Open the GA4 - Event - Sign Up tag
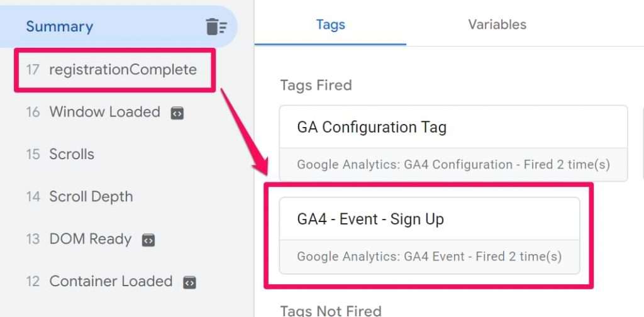The height and width of the screenshot is (317, 644). click(430, 235)
